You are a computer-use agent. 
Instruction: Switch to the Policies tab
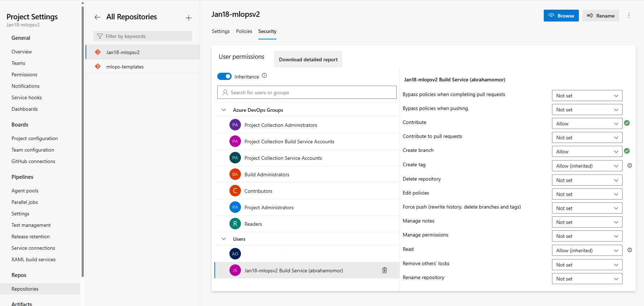tap(244, 32)
